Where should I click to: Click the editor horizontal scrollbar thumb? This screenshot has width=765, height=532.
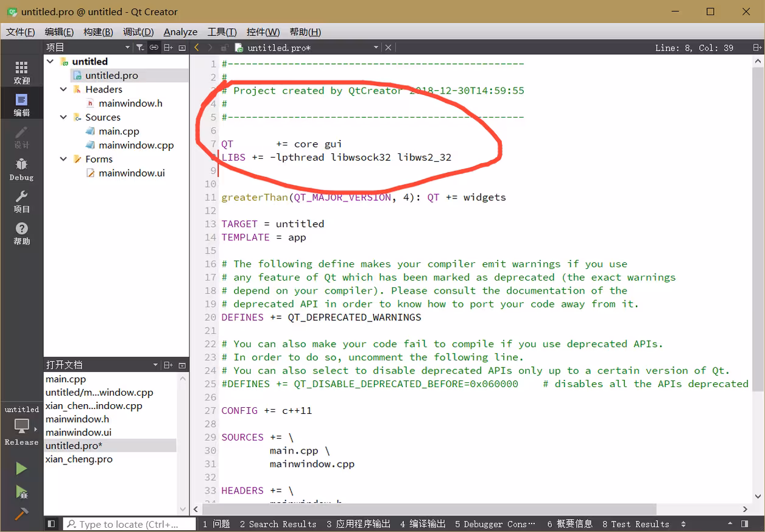tap(429, 509)
